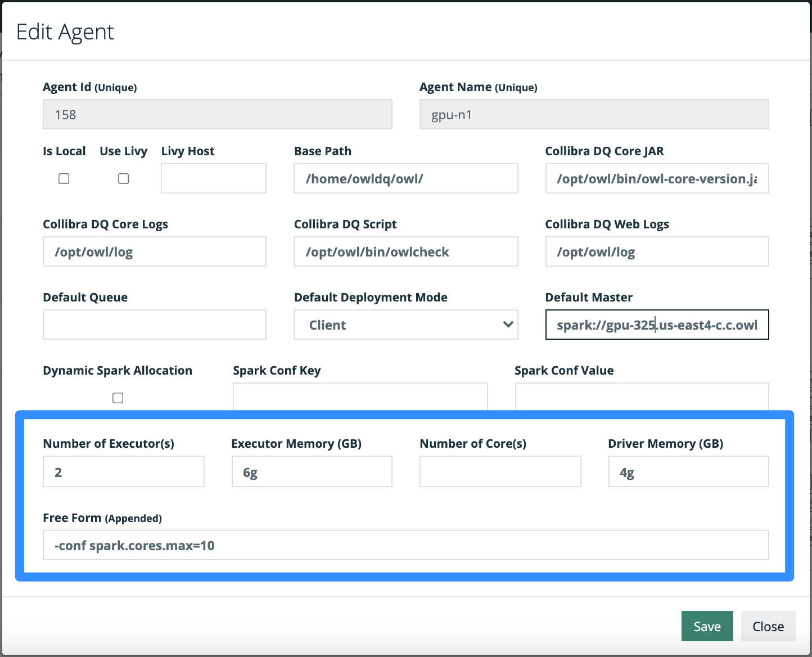Enable Dynamic Spark Allocation checkbox
The width and height of the screenshot is (812, 657).
(x=118, y=398)
